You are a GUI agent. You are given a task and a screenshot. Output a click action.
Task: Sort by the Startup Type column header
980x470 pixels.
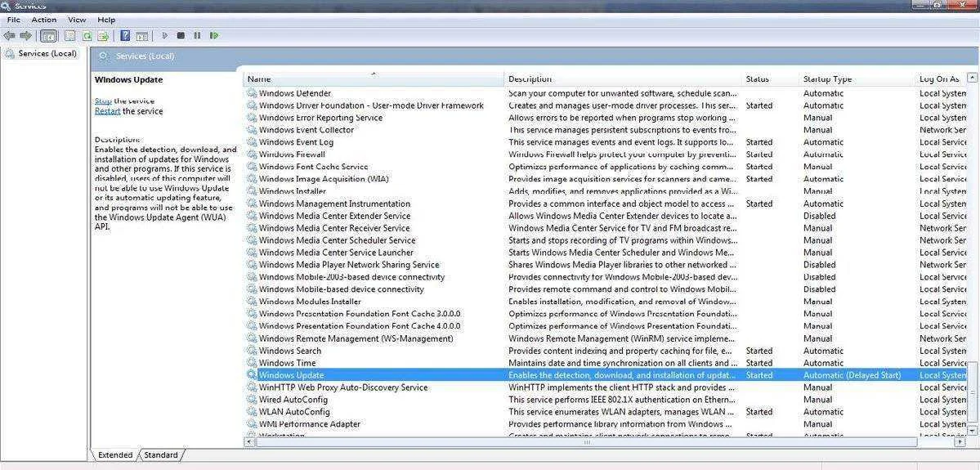click(857, 79)
